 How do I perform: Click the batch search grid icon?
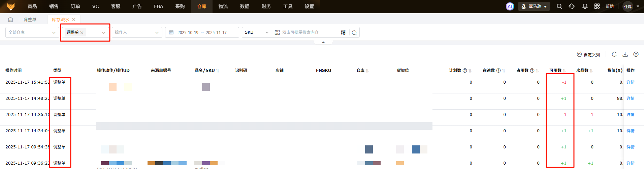[x=277, y=32]
